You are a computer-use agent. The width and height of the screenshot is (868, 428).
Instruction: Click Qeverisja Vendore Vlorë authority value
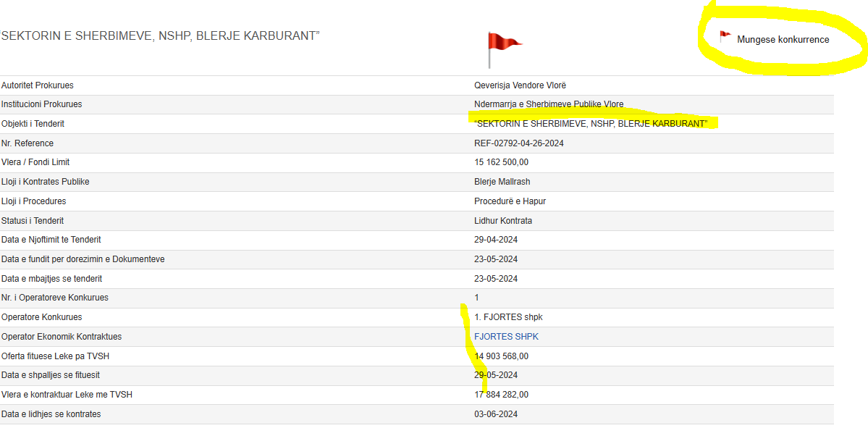click(x=520, y=85)
